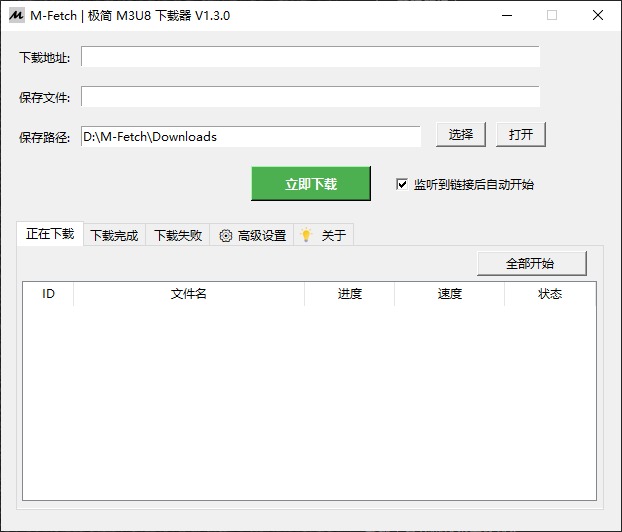
Task: Sort by the 进度 column header
Action: (349, 294)
